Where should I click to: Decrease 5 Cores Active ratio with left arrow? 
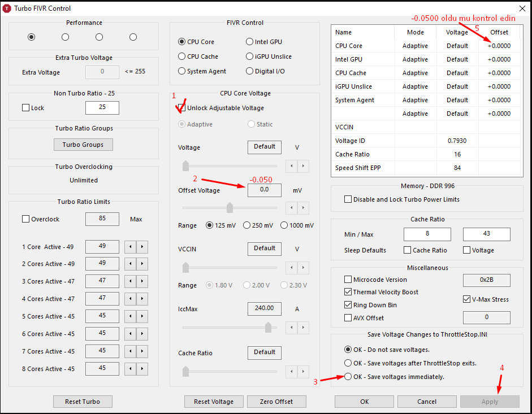pos(130,316)
